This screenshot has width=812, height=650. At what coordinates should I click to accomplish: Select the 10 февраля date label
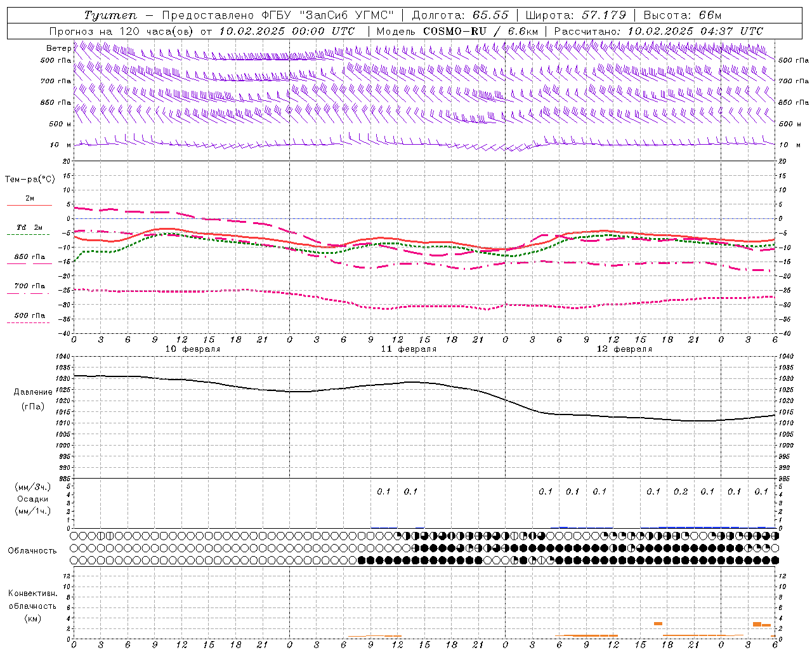(193, 349)
